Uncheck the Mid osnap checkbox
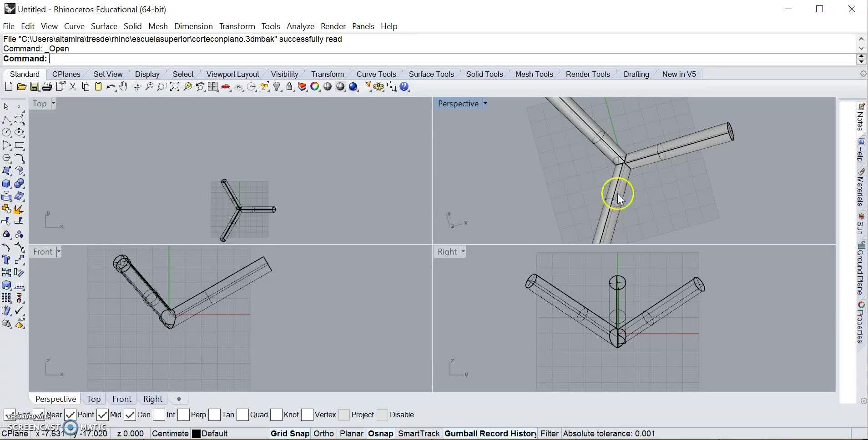Screen dimensions: 868x440 point(103,415)
